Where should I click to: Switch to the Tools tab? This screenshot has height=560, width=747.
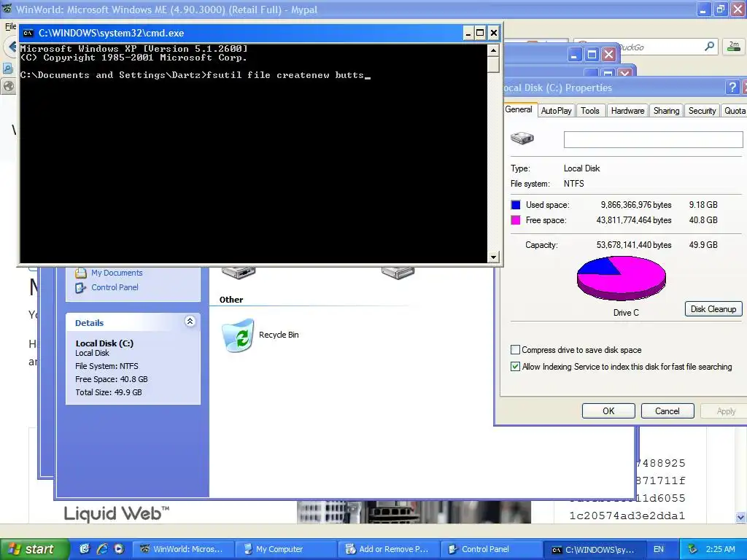point(589,111)
